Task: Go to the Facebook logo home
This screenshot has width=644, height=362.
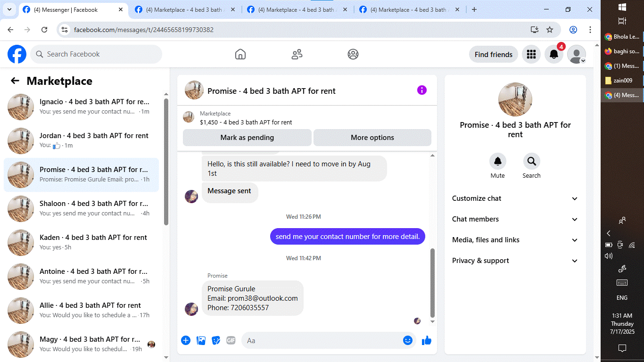Action: pyautogui.click(x=17, y=54)
